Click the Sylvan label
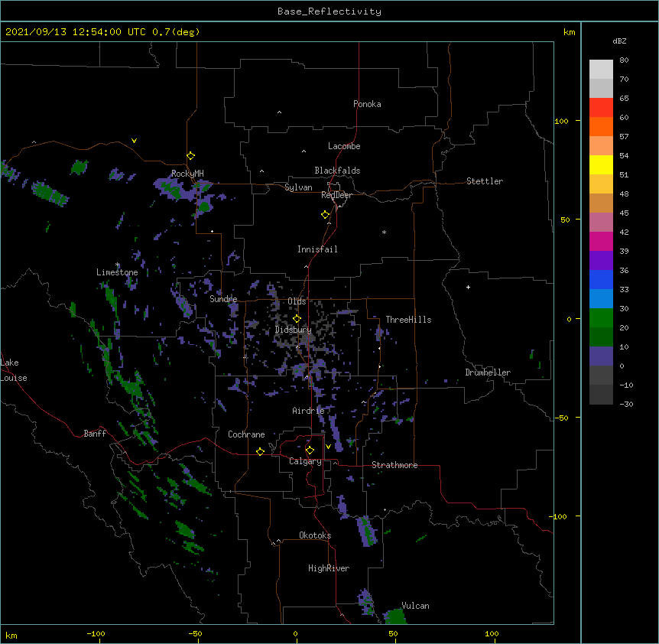This screenshot has width=659, height=644. (x=298, y=187)
